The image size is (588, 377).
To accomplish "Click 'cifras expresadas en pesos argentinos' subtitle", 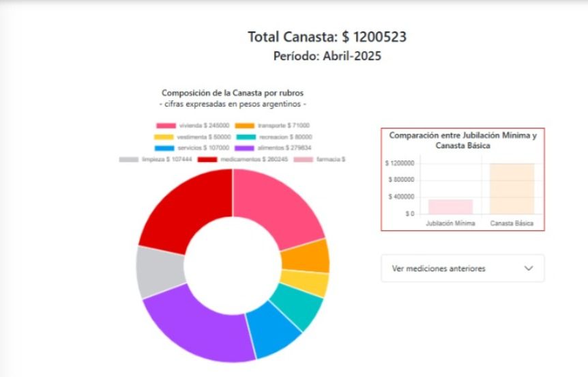I will pyautogui.click(x=233, y=104).
